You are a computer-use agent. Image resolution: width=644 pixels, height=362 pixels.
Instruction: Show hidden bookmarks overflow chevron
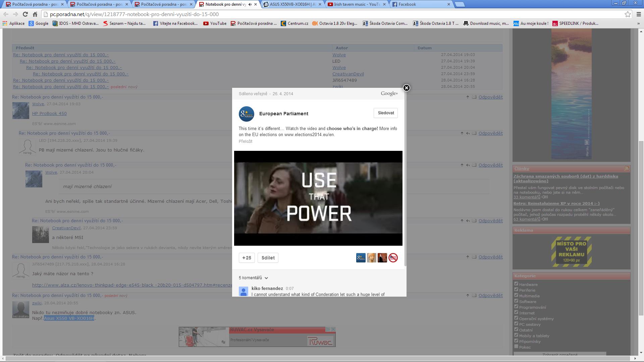tap(638, 23)
